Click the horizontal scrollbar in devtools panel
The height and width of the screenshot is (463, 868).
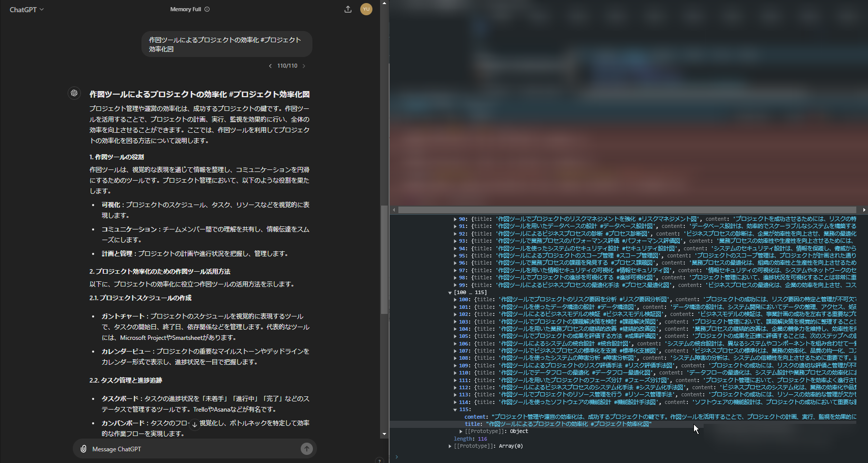627,210
